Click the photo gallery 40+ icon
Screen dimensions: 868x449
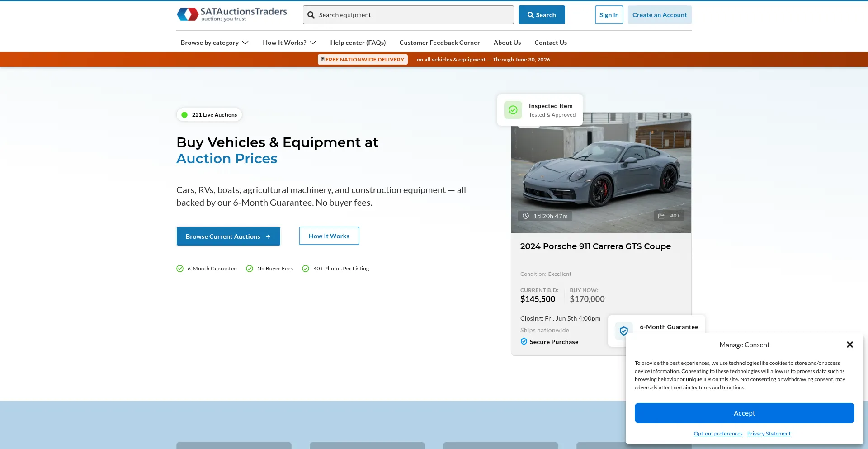click(662, 216)
